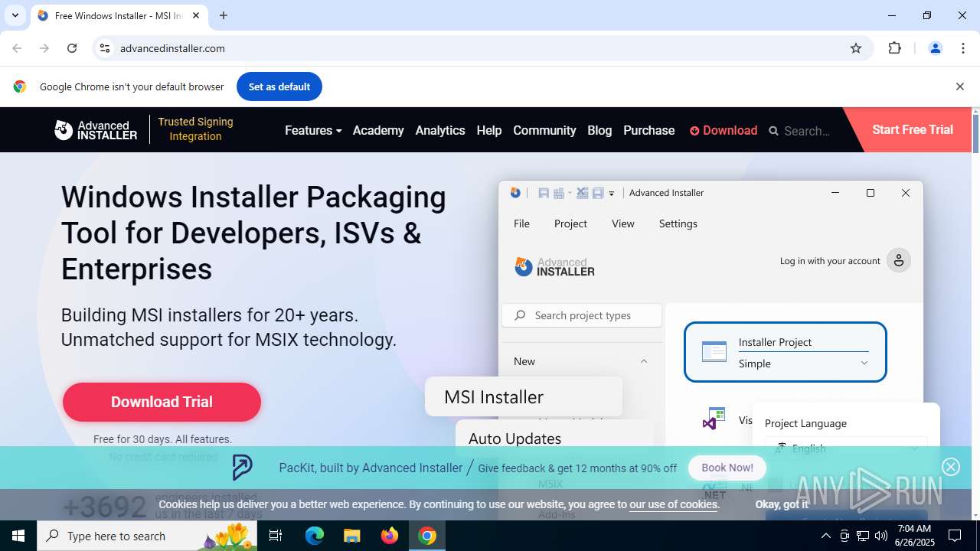Open Windows Start menu
The height and width of the screenshot is (551, 980).
point(18,536)
